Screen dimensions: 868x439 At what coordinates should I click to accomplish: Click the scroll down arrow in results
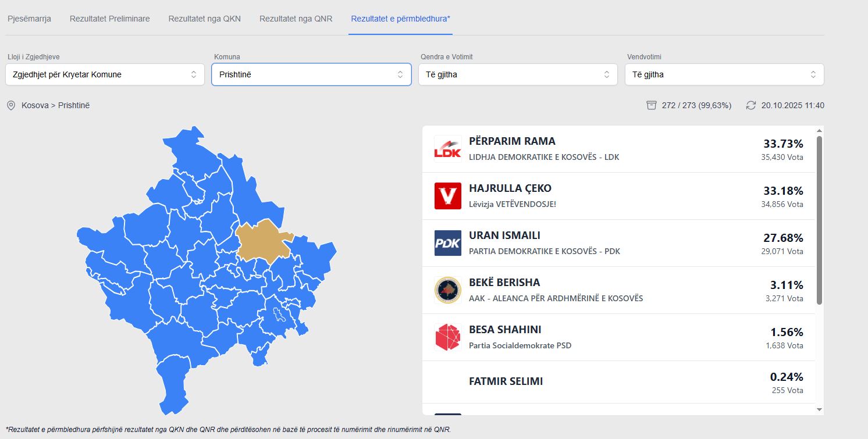coord(819,409)
